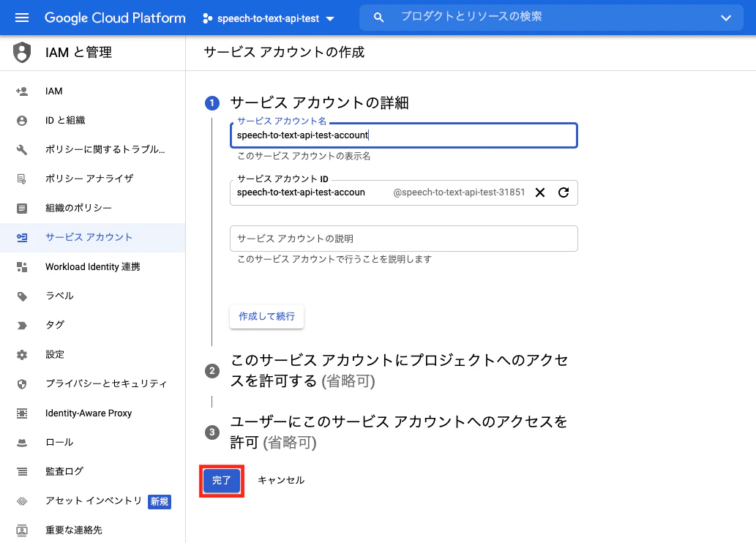Click the 作成して続行 button

point(266,316)
